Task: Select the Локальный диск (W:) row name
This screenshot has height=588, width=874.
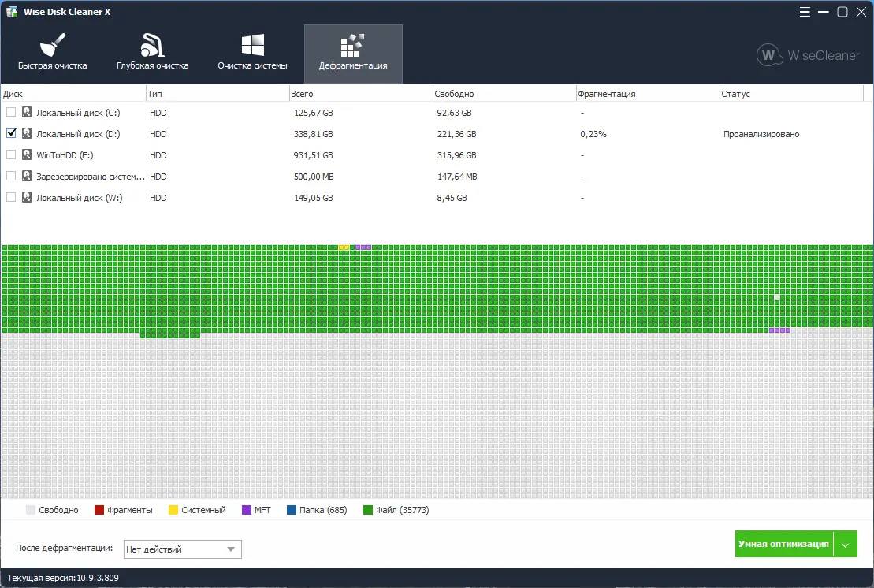Action: pos(79,198)
